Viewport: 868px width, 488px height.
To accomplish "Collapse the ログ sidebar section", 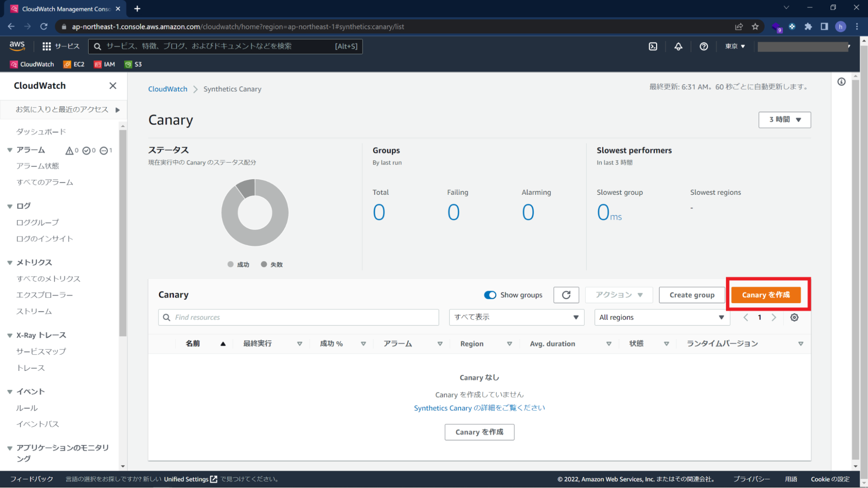I will coord(10,206).
